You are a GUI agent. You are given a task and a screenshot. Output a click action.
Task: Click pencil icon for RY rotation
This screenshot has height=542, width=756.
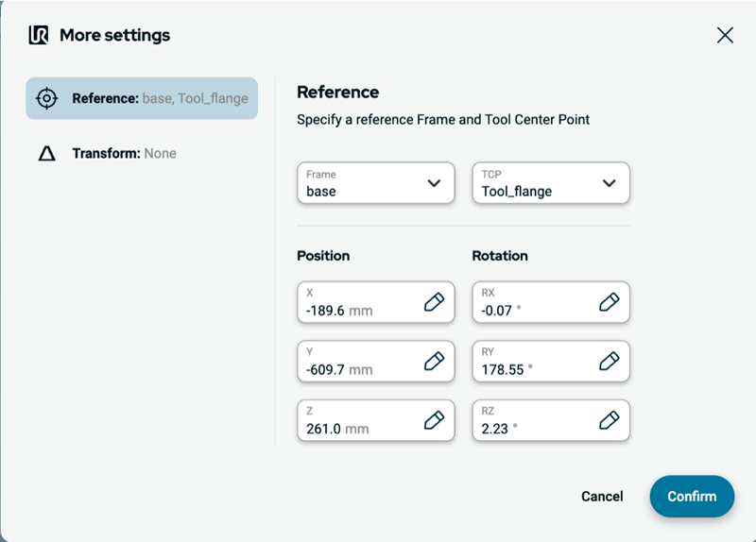(610, 361)
